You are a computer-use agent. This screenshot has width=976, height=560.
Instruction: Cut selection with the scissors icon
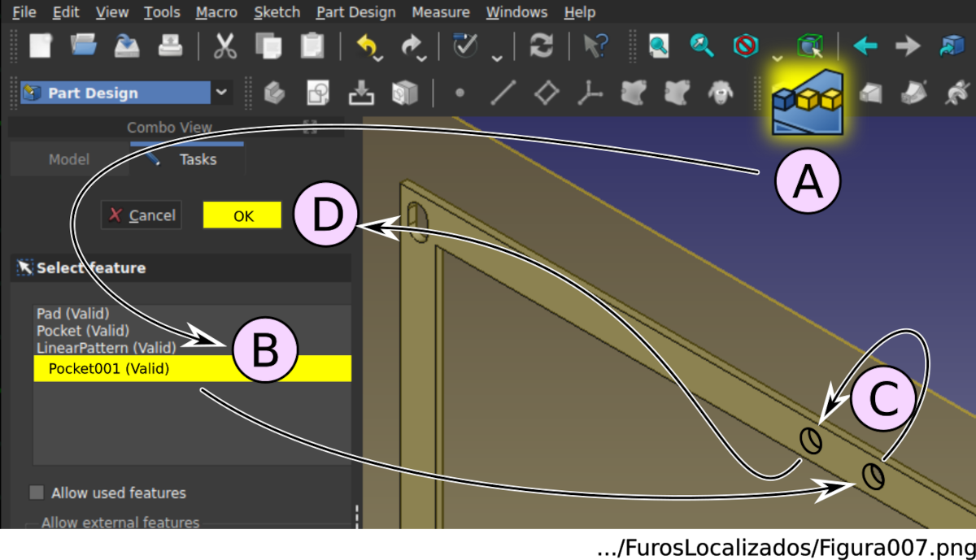point(225,46)
